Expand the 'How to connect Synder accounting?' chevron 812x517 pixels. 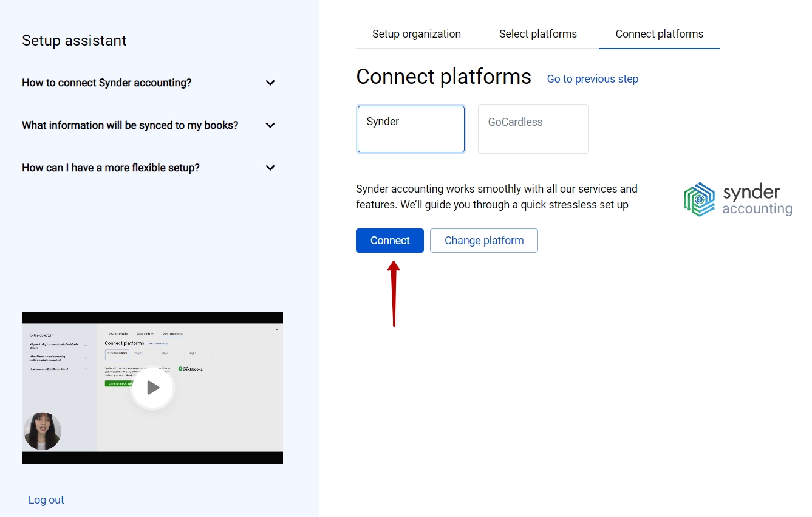(x=270, y=83)
